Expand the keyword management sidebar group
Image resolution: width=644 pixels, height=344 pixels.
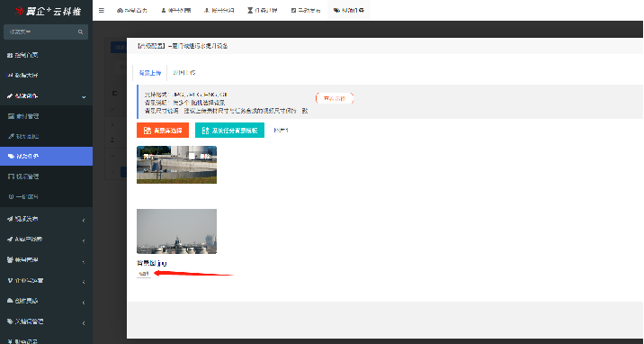coord(46,321)
